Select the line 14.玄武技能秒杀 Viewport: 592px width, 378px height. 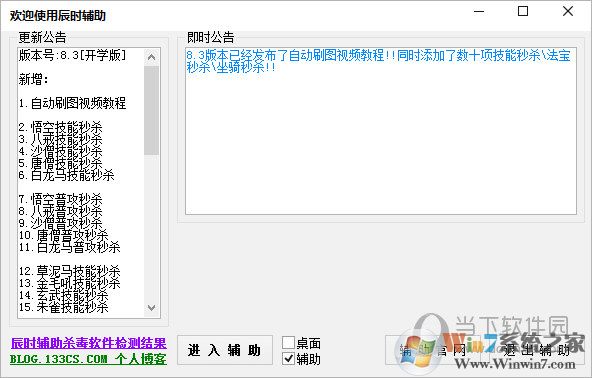(63, 296)
